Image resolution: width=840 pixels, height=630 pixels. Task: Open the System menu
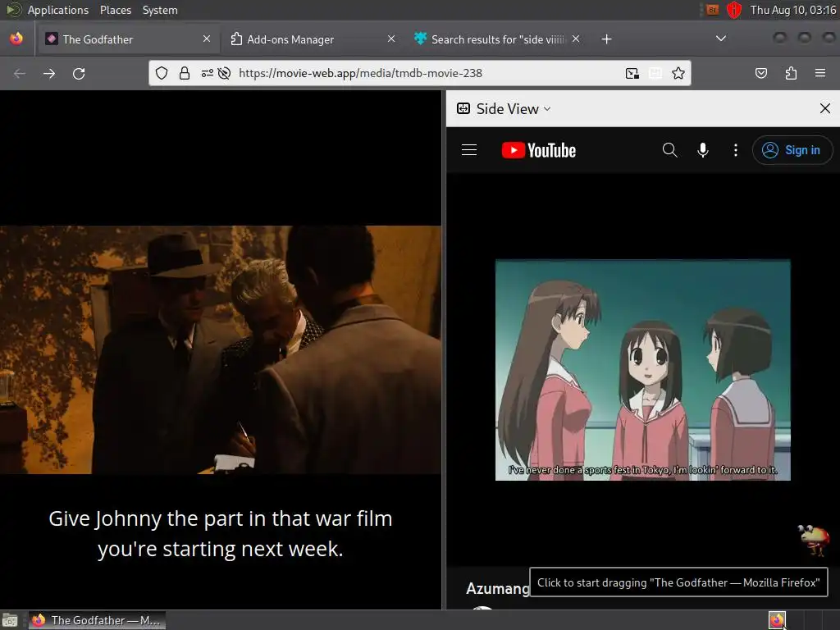click(x=160, y=10)
